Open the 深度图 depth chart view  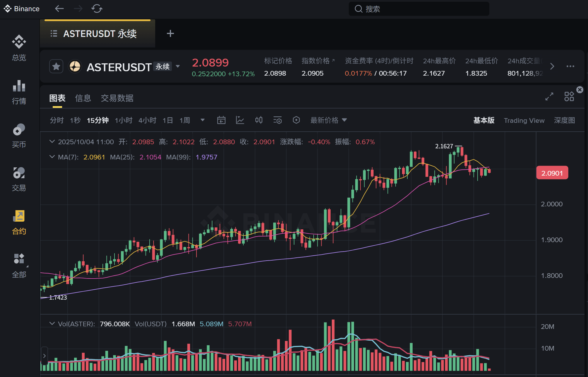point(564,120)
